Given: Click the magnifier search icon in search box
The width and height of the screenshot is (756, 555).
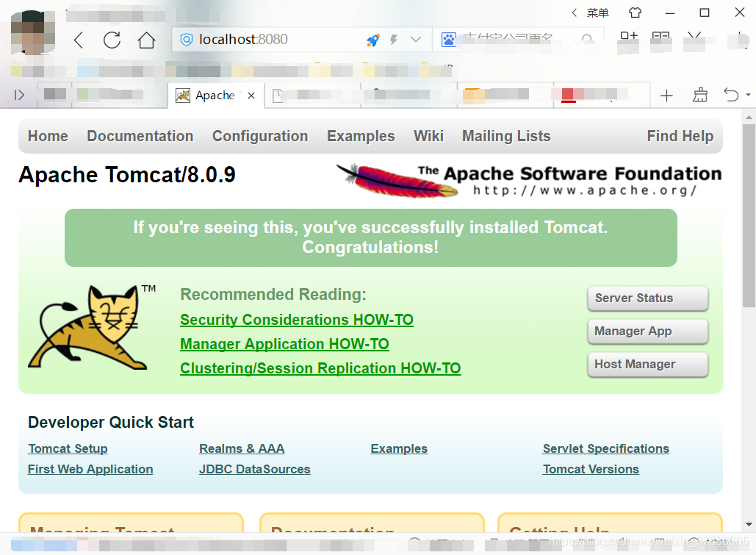Looking at the screenshot, I should click(x=587, y=39).
